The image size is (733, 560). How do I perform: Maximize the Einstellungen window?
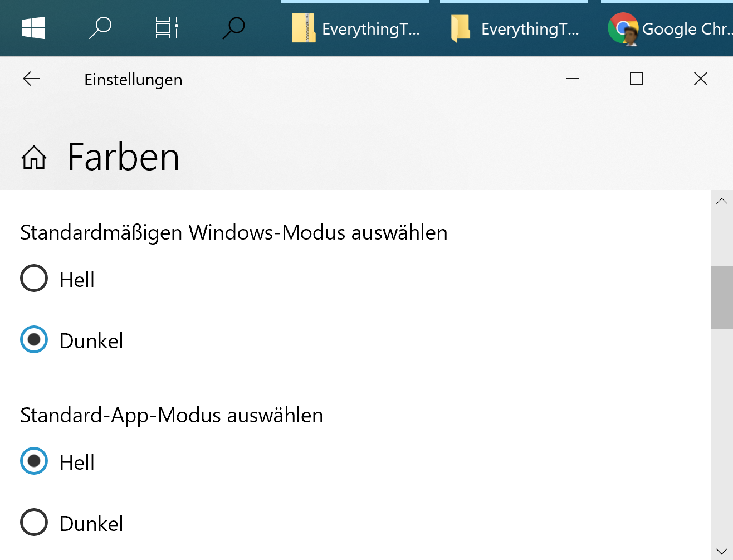coord(636,79)
